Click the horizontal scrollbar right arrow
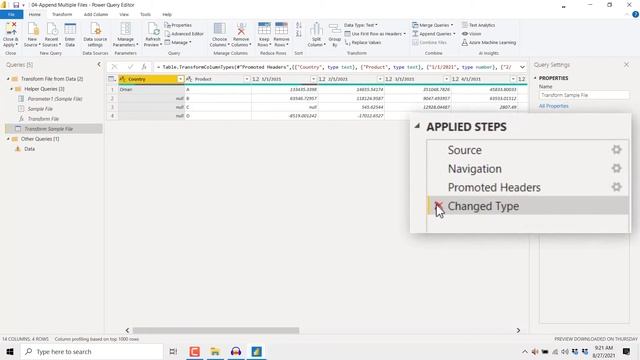This screenshot has height=360, width=640. point(518,330)
